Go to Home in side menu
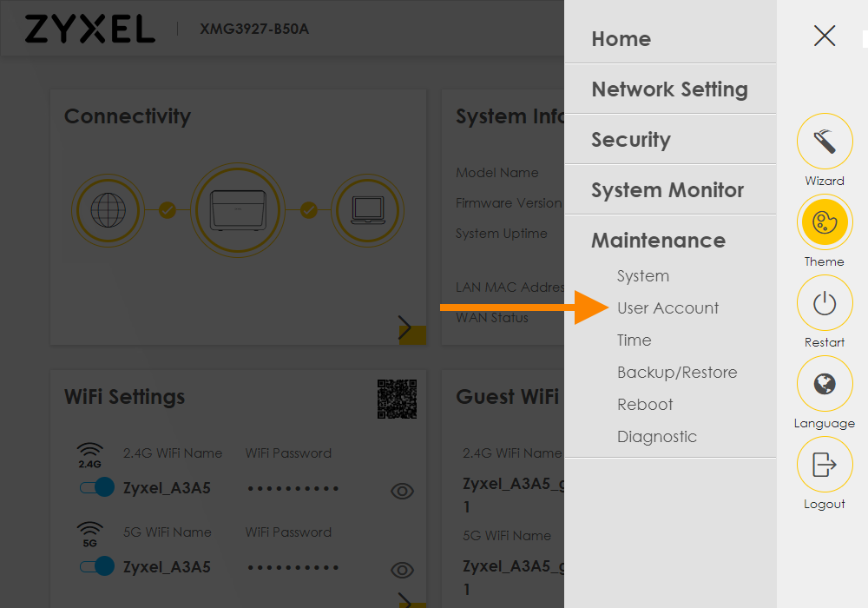The width and height of the screenshot is (868, 608). [x=621, y=39]
